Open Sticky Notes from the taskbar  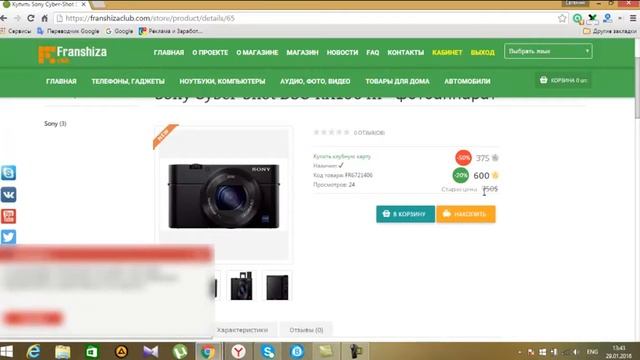[326, 351]
